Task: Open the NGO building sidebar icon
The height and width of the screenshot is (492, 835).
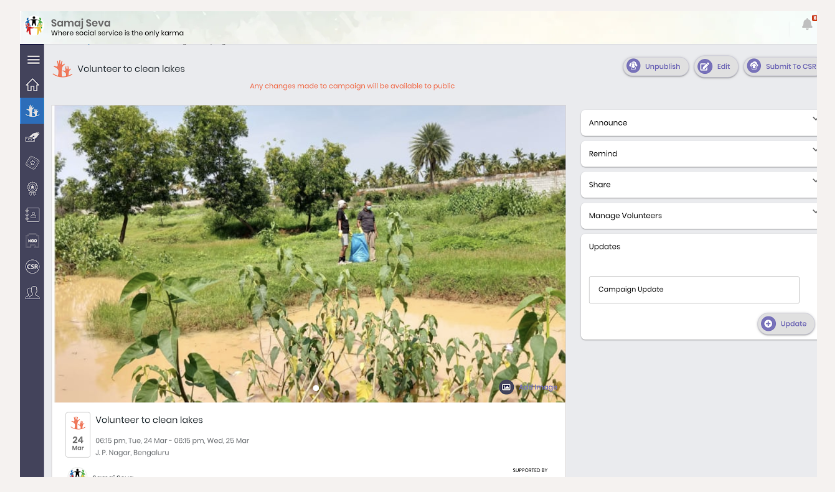Action: pos(32,241)
